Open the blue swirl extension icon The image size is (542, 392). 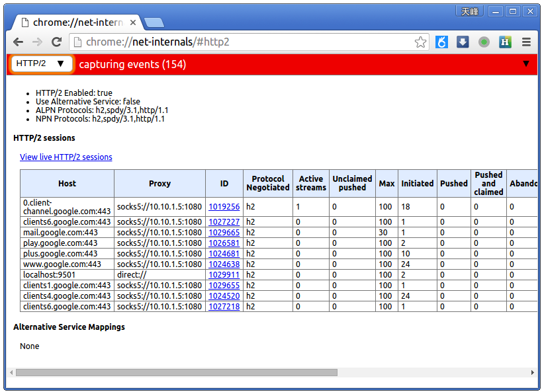[441, 42]
